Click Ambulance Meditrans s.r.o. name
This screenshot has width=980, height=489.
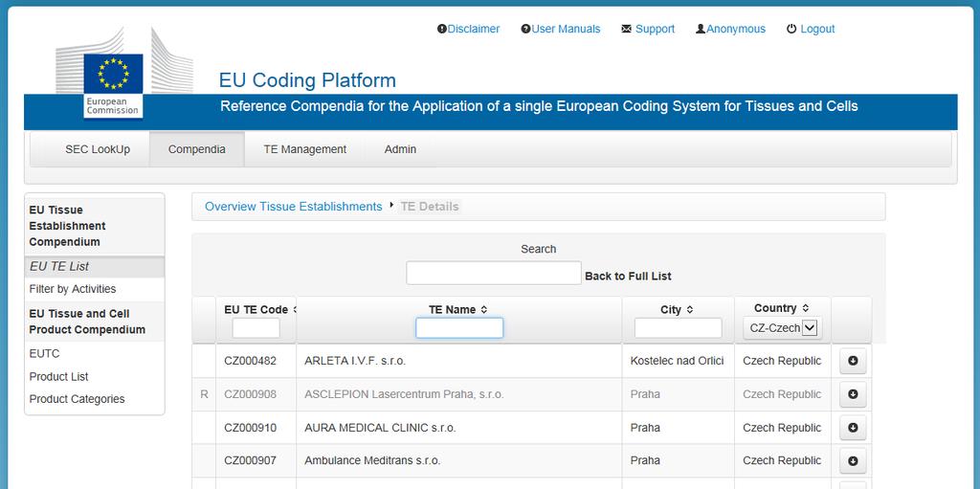click(372, 461)
